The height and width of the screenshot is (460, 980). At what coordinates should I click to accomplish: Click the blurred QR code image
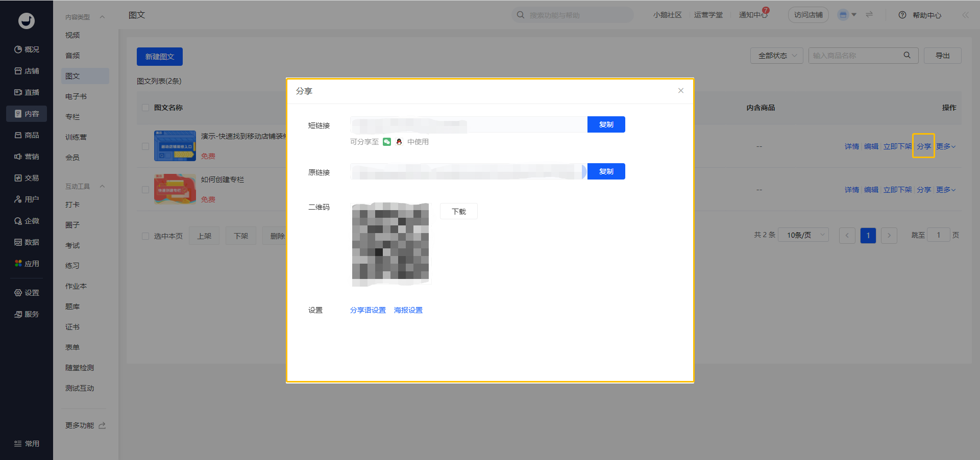pos(390,244)
